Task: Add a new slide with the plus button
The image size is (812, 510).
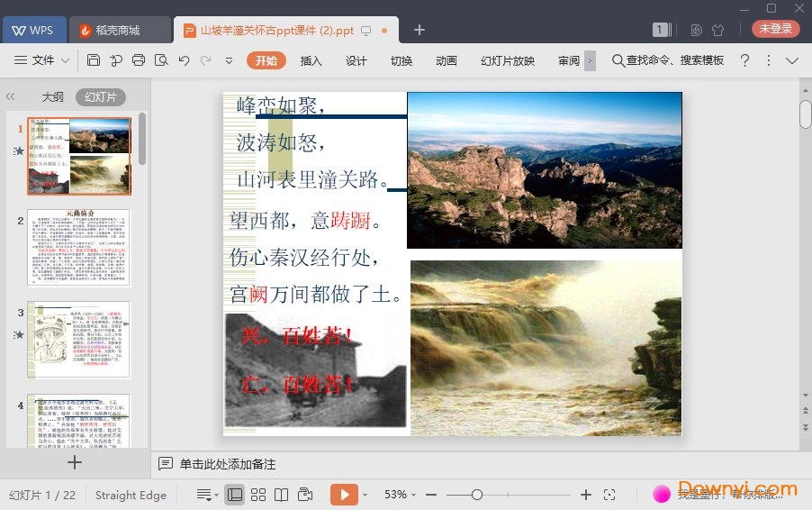Action: [75, 462]
